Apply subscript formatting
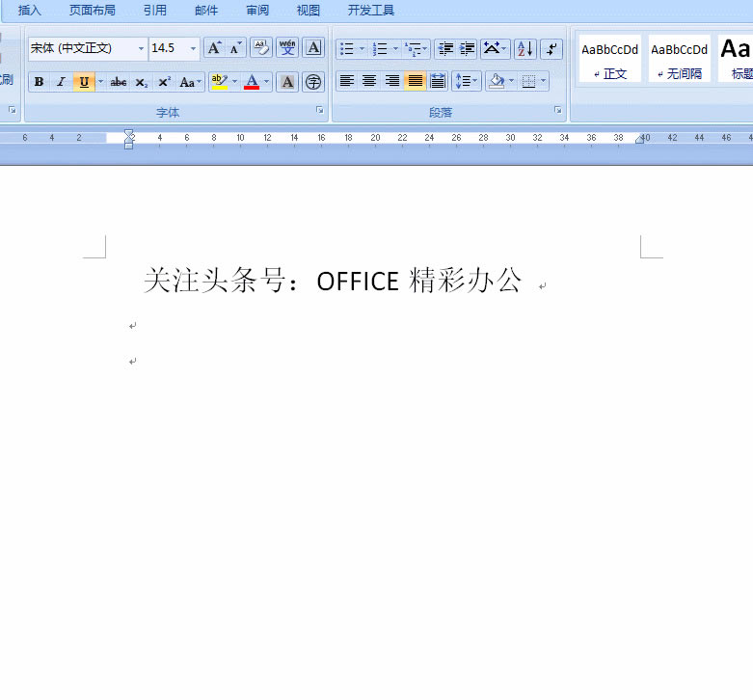The width and height of the screenshot is (753, 700). [x=141, y=82]
